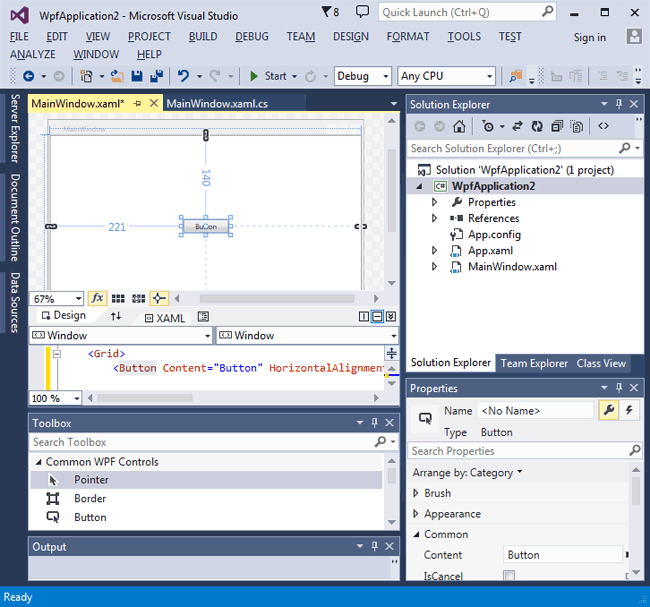This screenshot has height=607, width=650.
Task: Open the DEBUG menu
Action: coord(252,36)
